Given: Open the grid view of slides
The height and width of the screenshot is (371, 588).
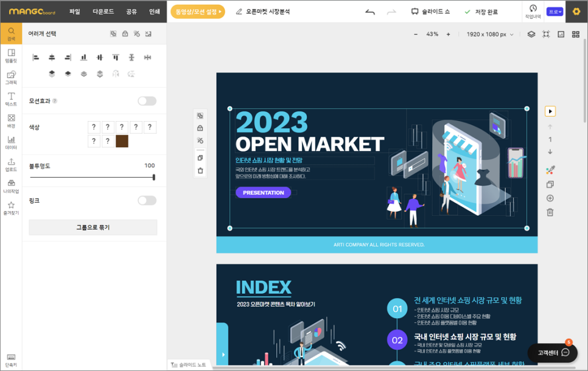Looking at the screenshot, I should (576, 34).
